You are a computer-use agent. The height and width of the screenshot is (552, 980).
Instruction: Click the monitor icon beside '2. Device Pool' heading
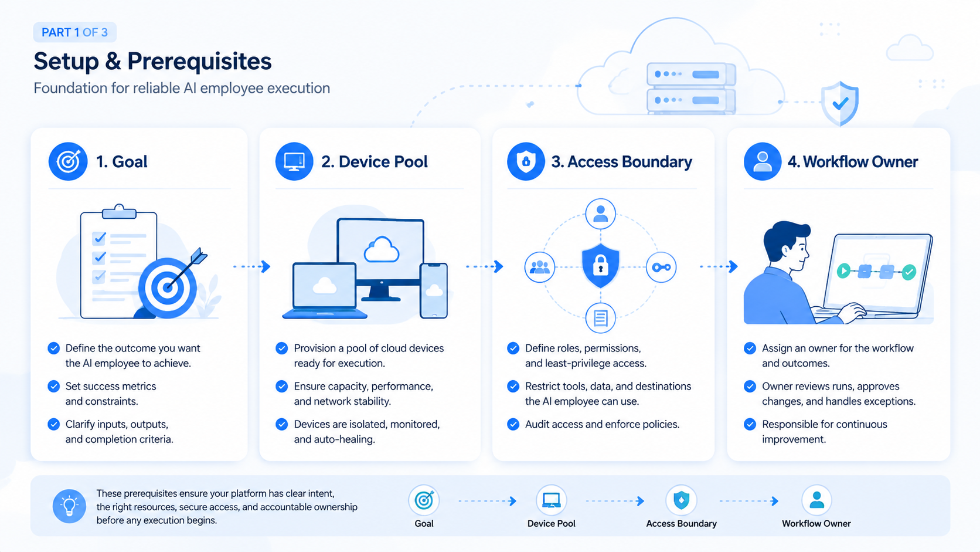point(294,161)
